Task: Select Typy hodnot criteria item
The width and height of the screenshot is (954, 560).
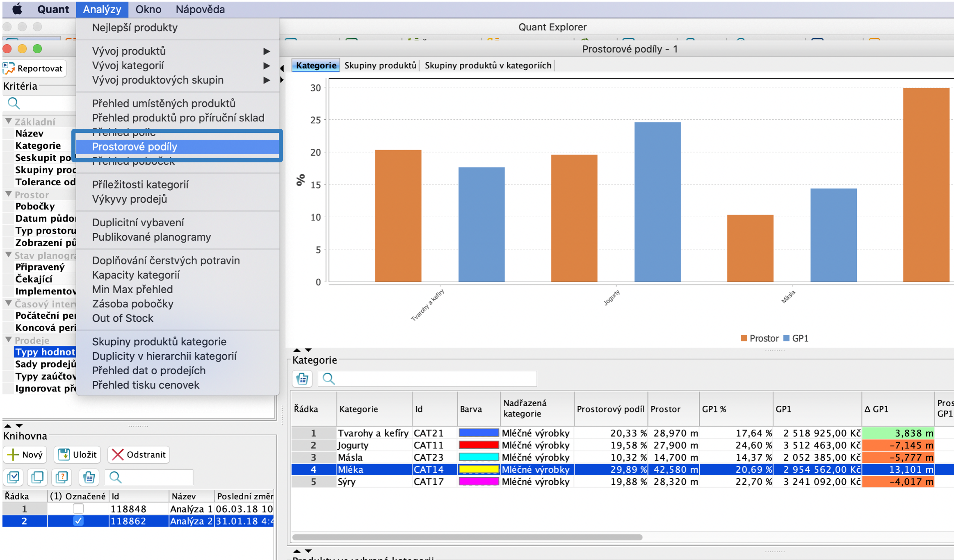Action: pos(45,352)
